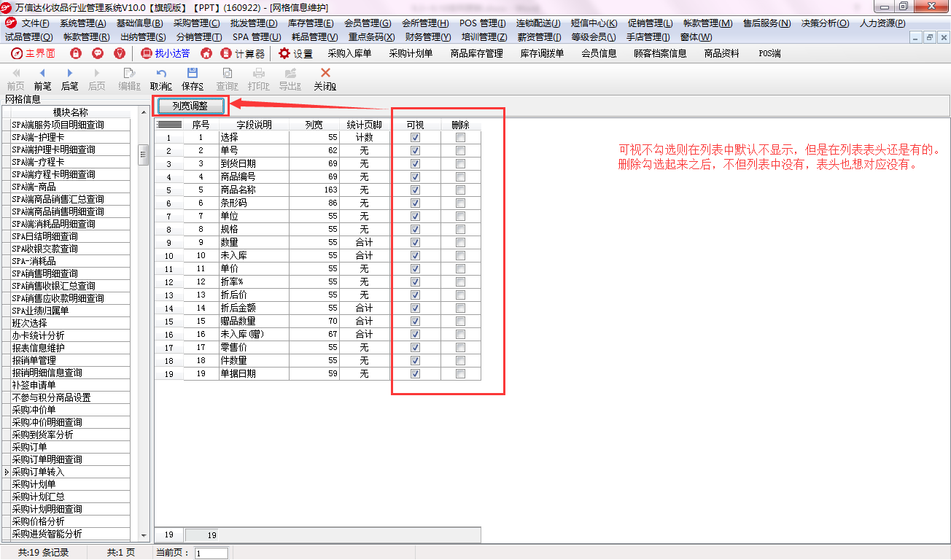
Task: Click the red home icon
Action: [206, 53]
